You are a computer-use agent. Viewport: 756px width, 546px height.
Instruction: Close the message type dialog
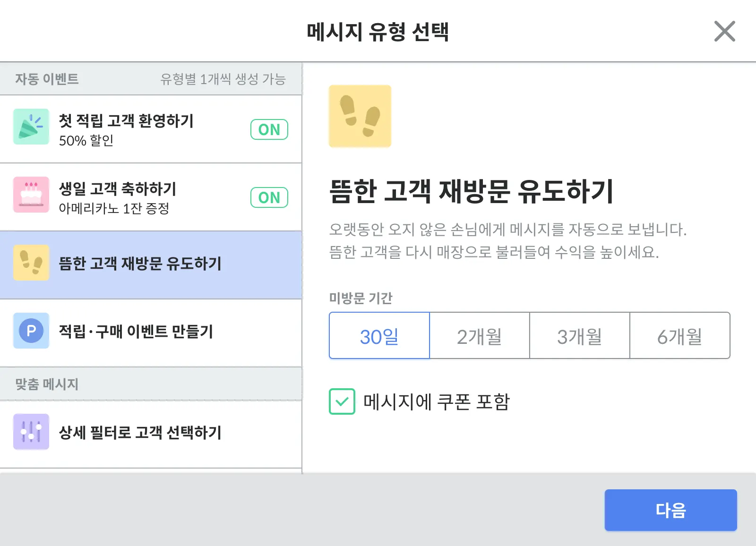pos(724,32)
